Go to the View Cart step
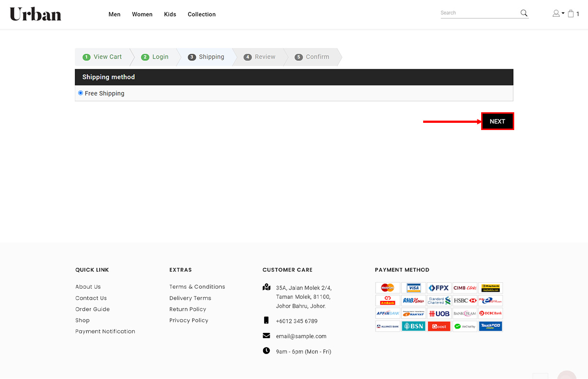 [102, 57]
